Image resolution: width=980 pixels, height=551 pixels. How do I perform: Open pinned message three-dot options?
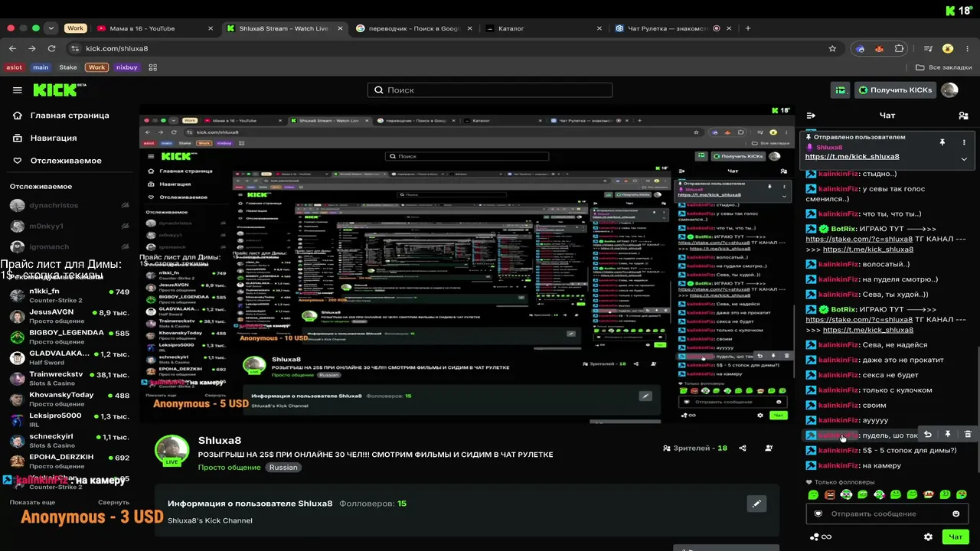964,142
